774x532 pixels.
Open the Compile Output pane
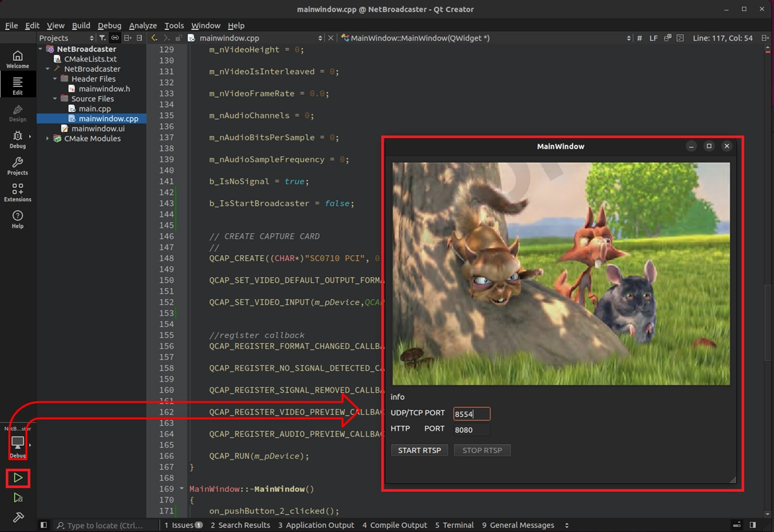click(394, 525)
